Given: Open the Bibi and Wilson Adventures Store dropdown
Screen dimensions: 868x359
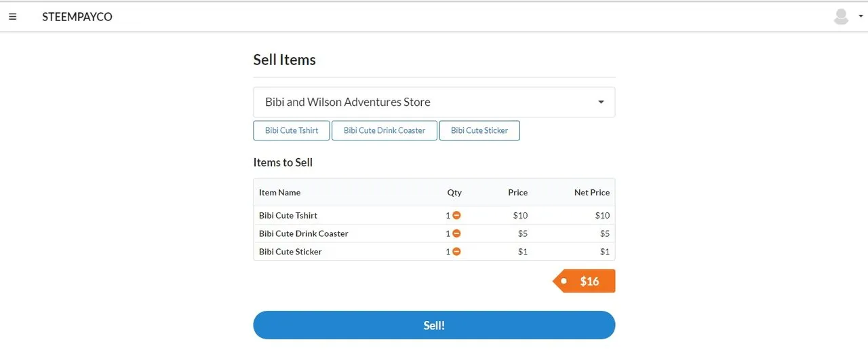Looking at the screenshot, I should point(434,102).
